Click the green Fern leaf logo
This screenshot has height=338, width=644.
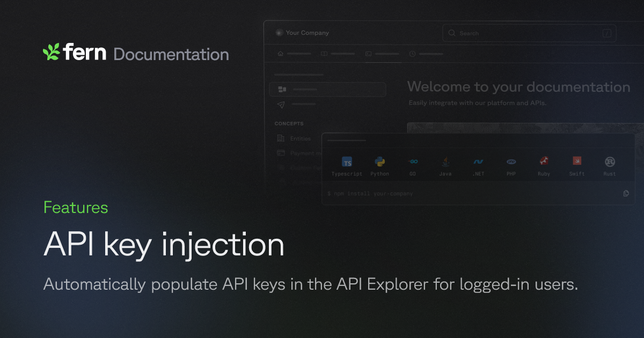pyautogui.click(x=52, y=52)
